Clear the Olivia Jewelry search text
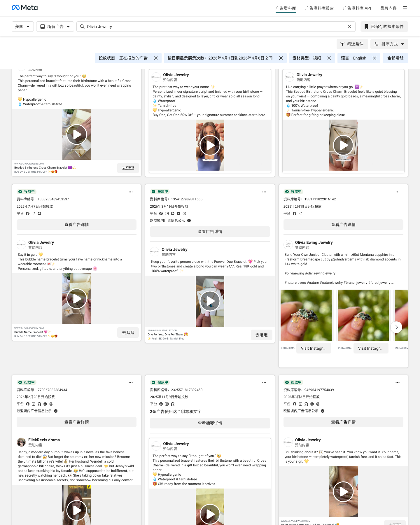Image resolution: width=420 pixels, height=525 pixels. (x=350, y=27)
